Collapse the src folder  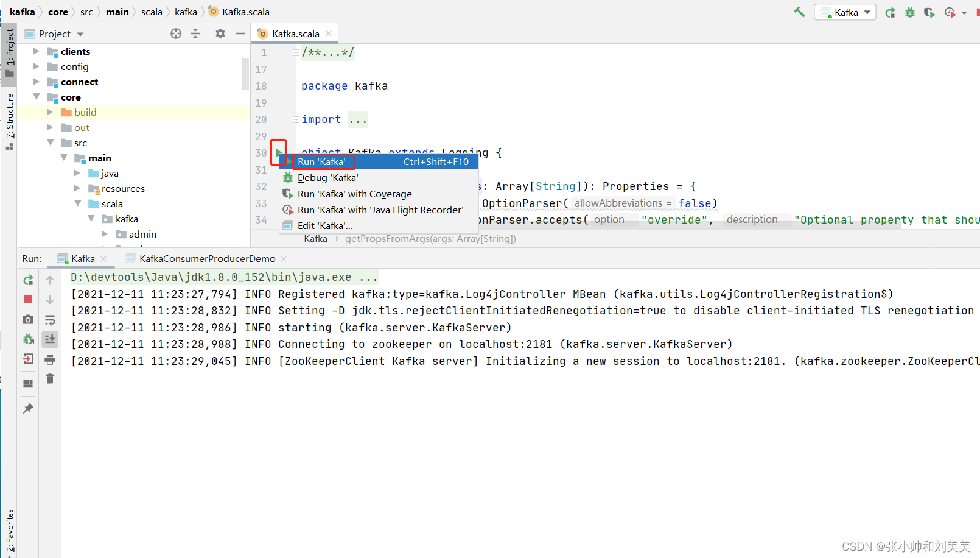(50, 143)
